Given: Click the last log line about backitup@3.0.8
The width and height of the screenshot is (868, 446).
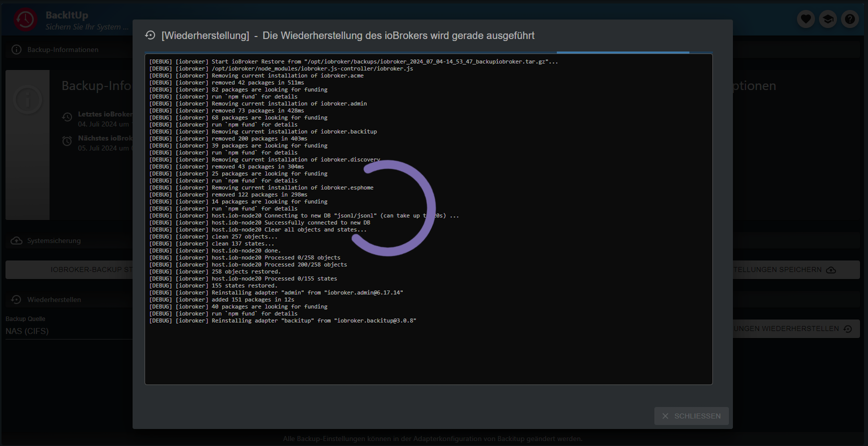Looking at the screenshot, I should point(283,321).
